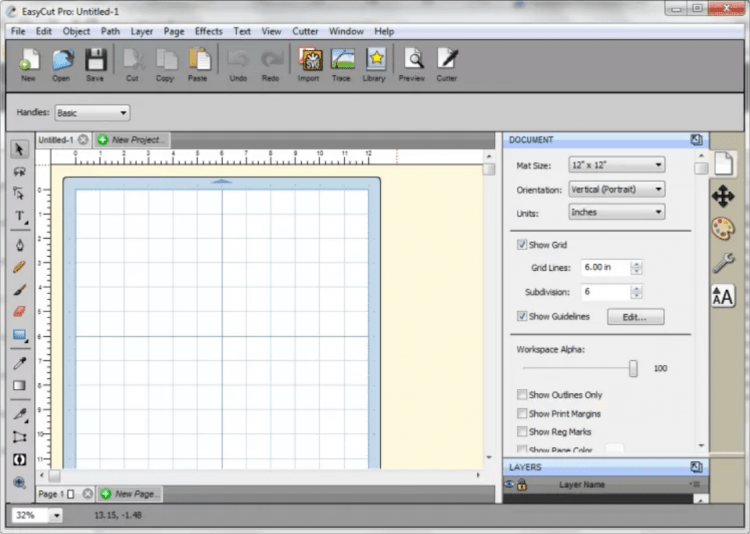The height and width of the screenshot is (534, 750).
Task: Collapse the Document panel
Action: (696, 140)
